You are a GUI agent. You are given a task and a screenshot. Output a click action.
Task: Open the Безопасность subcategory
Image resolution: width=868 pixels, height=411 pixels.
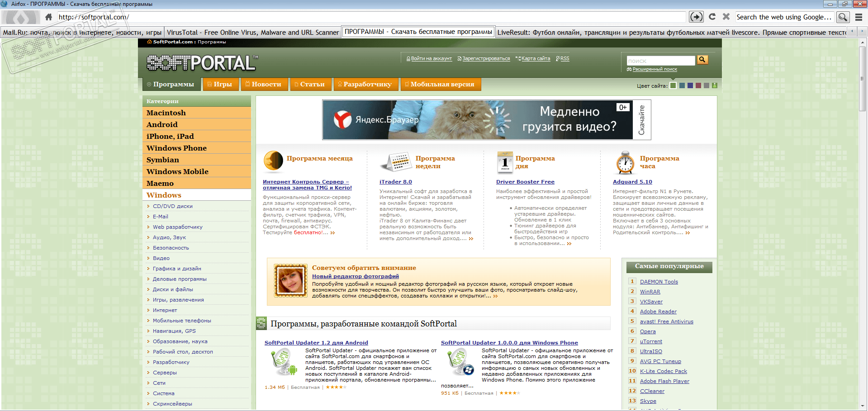(x=171, y=248)
